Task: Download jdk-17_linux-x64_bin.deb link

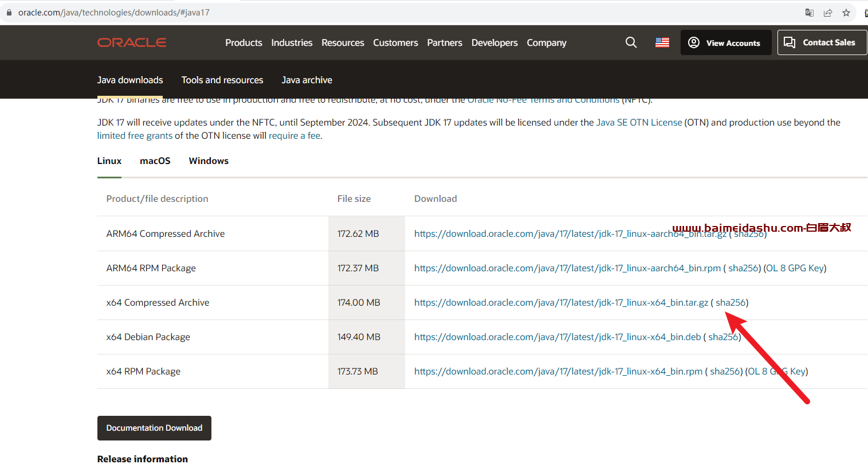Action: click(557, 337)
